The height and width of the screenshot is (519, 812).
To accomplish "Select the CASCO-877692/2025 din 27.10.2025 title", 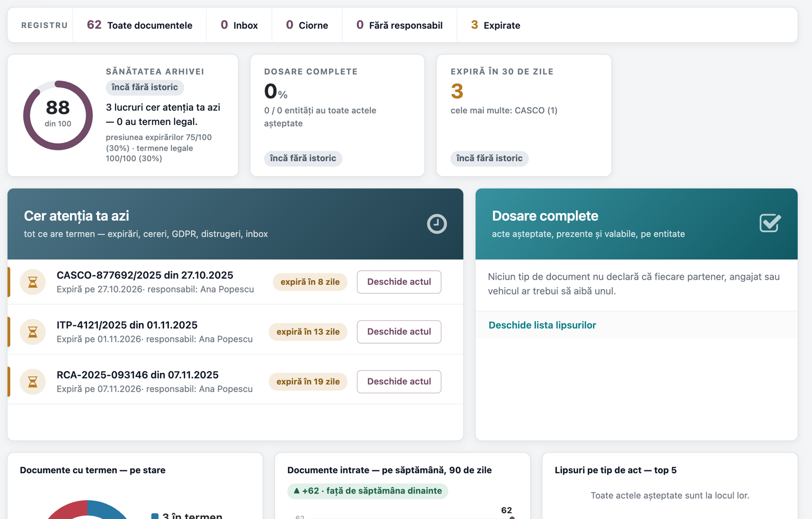I will [x=145, y=275].
